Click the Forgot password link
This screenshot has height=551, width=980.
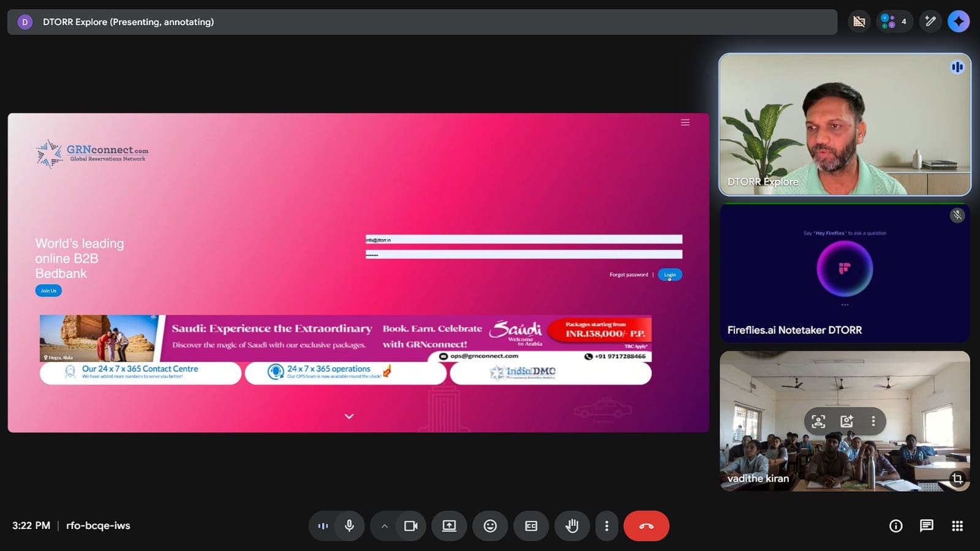coord(628,275)
